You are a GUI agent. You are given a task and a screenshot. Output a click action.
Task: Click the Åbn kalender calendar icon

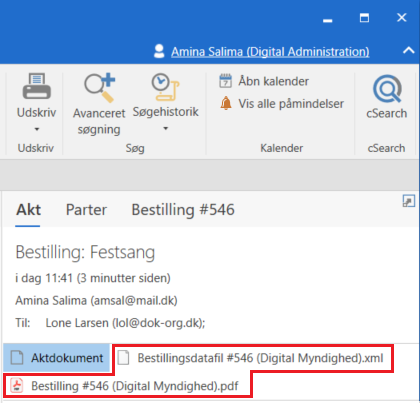pos(226,81)
